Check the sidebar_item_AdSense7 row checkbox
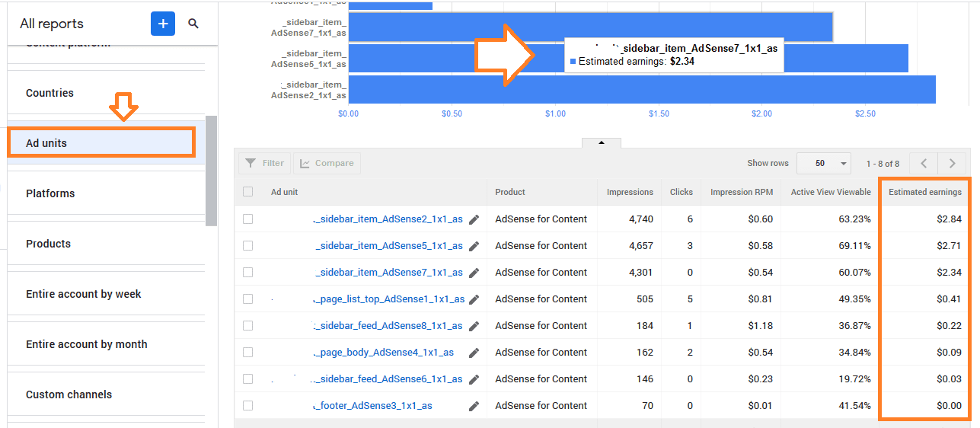 pyautogui.click(x=247, y=272)
